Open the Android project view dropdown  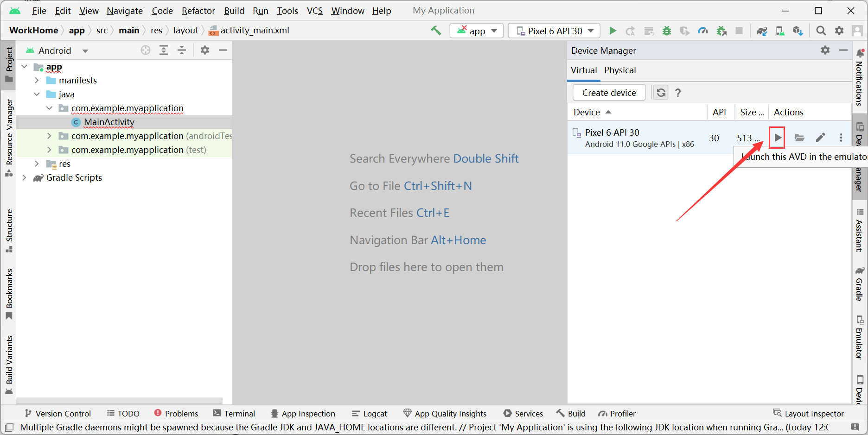[85, 50]
